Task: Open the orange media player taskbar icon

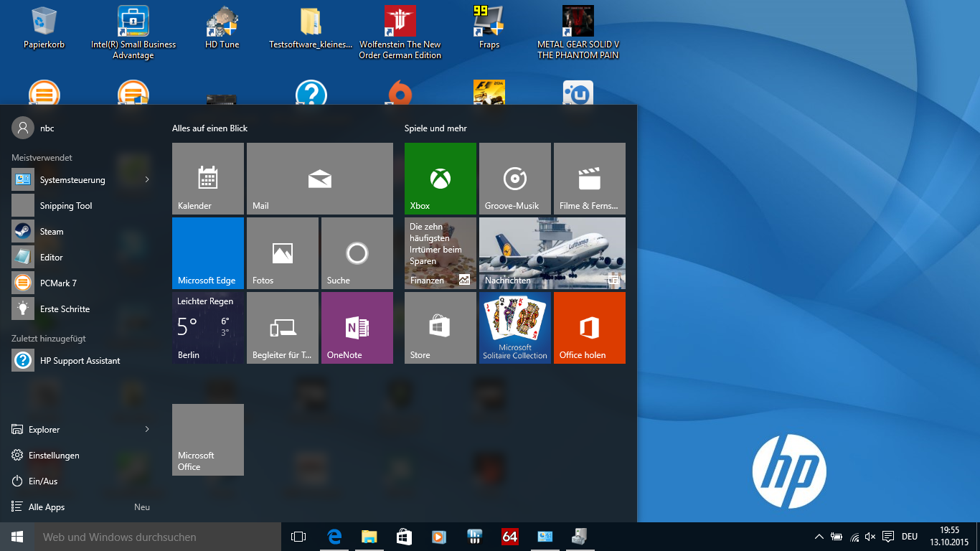Action: 439,537
